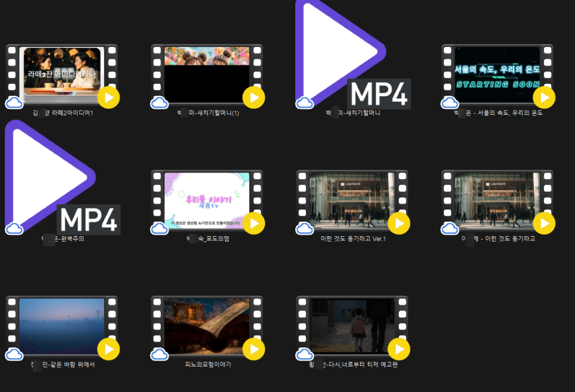Click the cloud sync icon on 완벽주의

[14, 228]
